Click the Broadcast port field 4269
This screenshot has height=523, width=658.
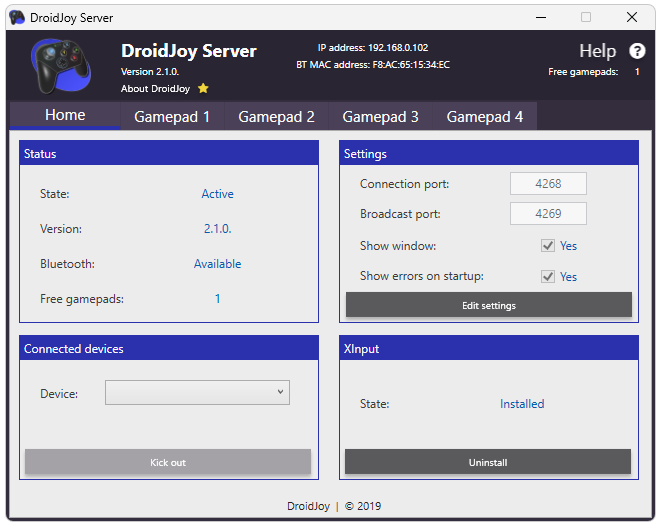548,214
